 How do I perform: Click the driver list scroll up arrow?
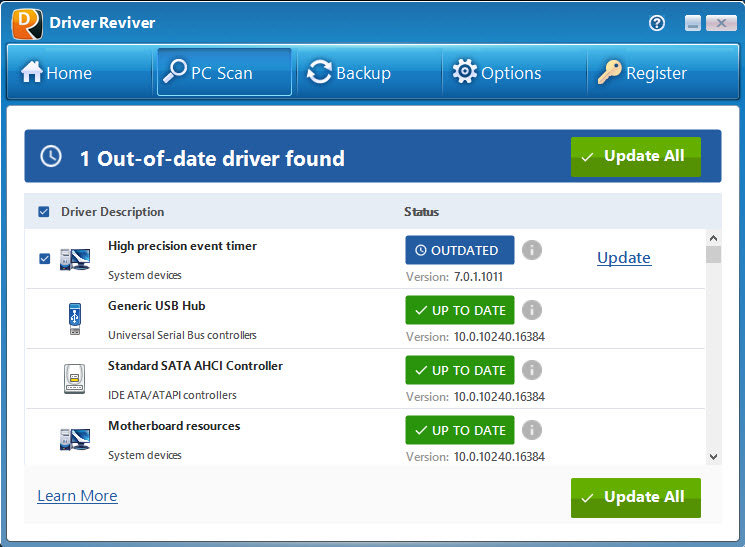pyautogui.click(x=713, y=238)
